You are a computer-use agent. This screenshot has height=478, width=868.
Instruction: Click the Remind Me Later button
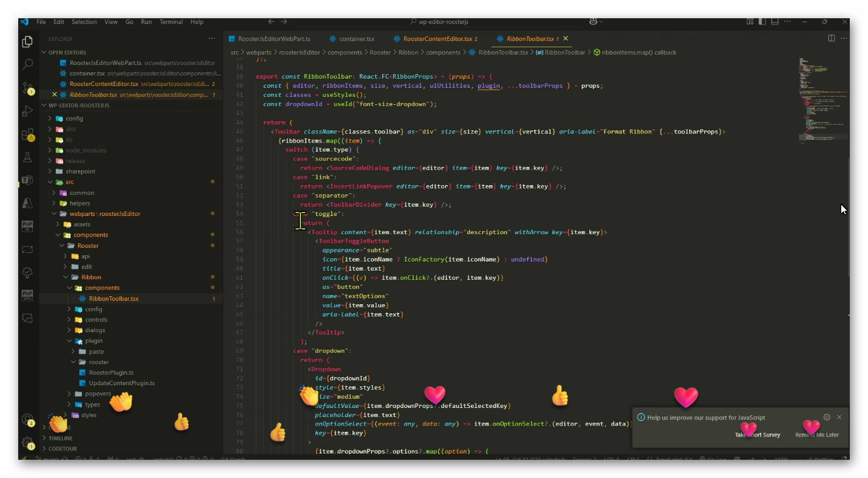point(817,435)
